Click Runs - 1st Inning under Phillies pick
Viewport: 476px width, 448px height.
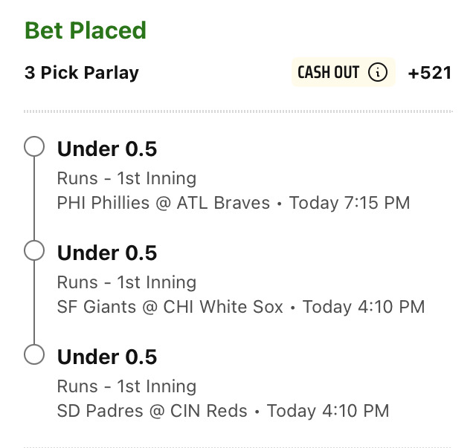pos(126,178)
